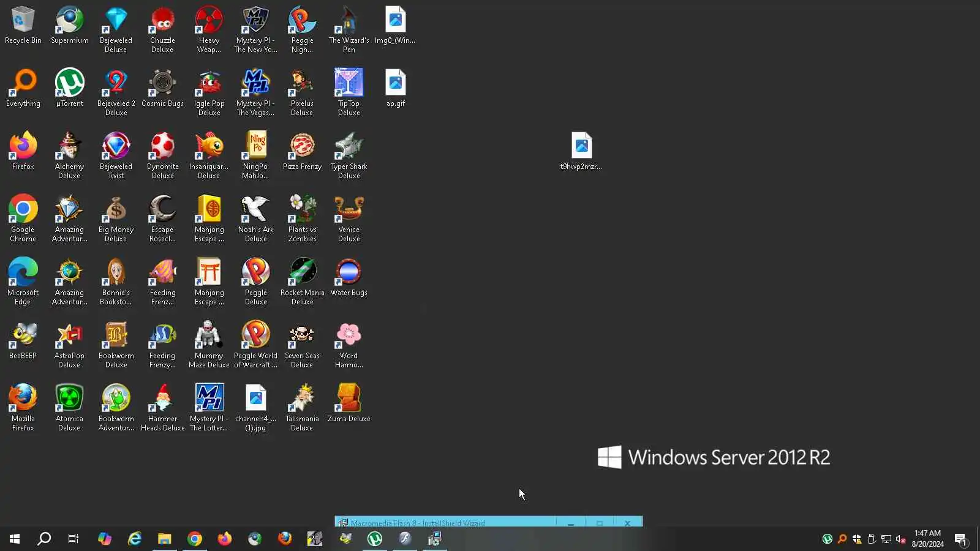The height and width of the screenshot is (551, 980).
Task: Select the Escape Rosecliff desktop shortcut
Action: tap(162, 219)
